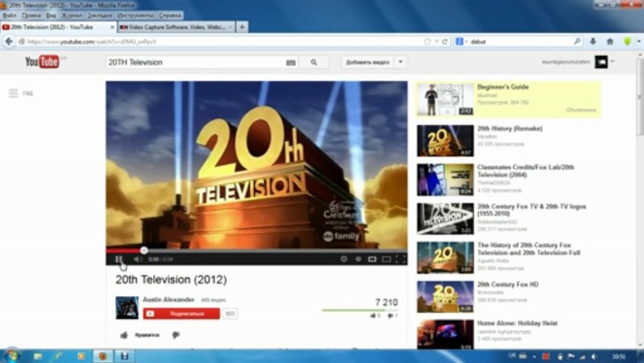Mute the video with the speaker icon
This screenshot has width=644, height=363.
click(137, 259)
